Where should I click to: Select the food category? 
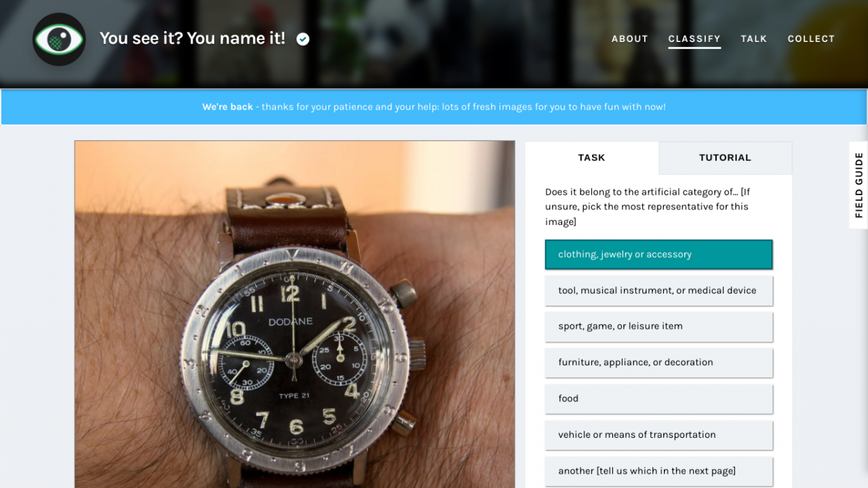658,399
